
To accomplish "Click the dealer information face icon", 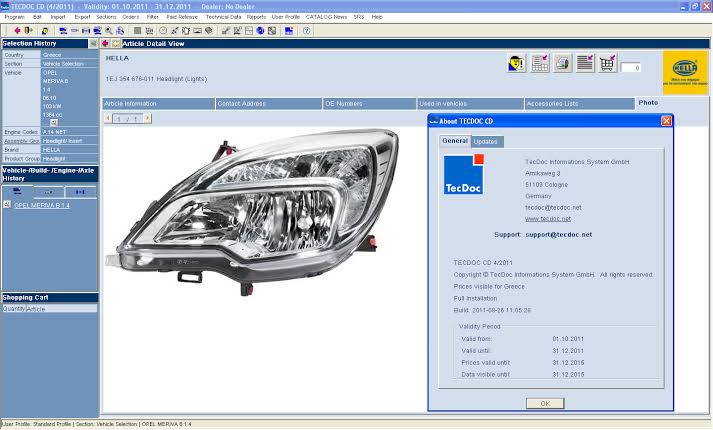I will coord(517,64).
